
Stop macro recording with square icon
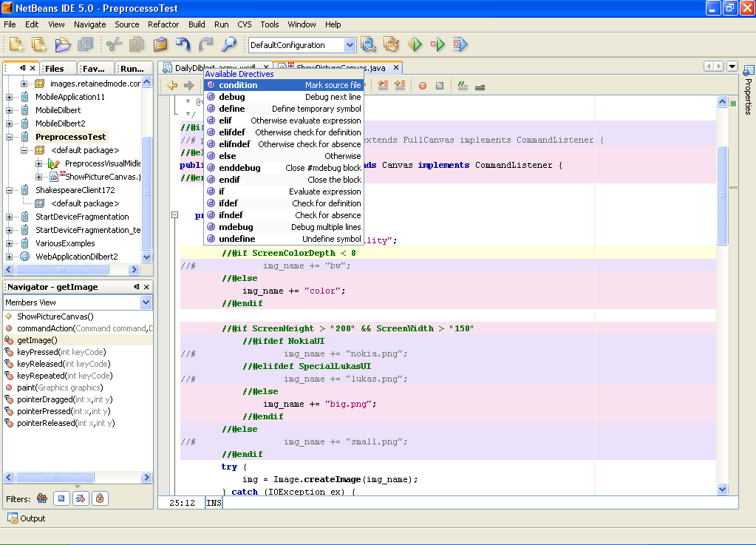[x=440, y=86]
